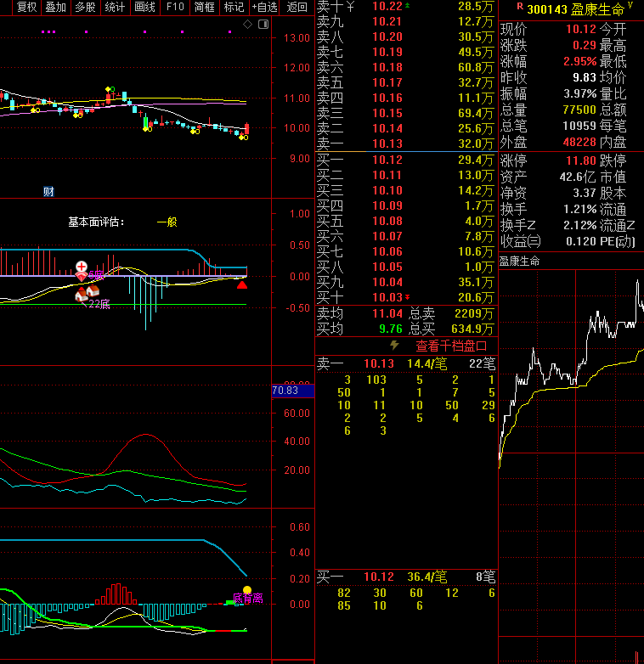This screenshot has width=644, height=664.
Task: Toggle the 叠加 overlay option
Action: pyautogui.click(x=56, y=8)
